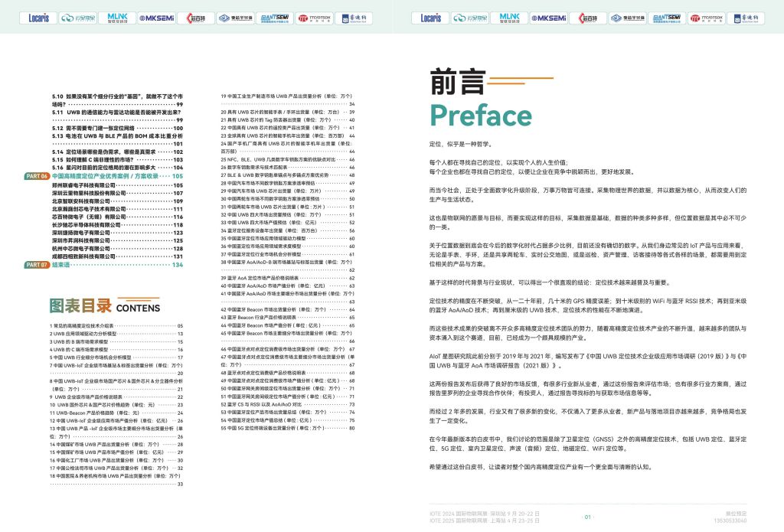Image resolution: width=784 pixels, height=532 pixels.
Task: Click the 图表目录 CONTENS heading
Action: tap(105, 307)
